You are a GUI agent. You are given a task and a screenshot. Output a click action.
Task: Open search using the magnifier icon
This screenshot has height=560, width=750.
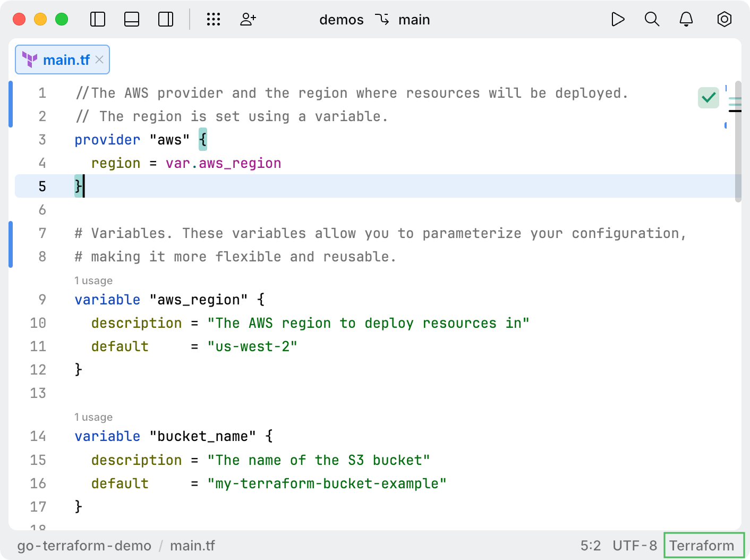[652, 19]
